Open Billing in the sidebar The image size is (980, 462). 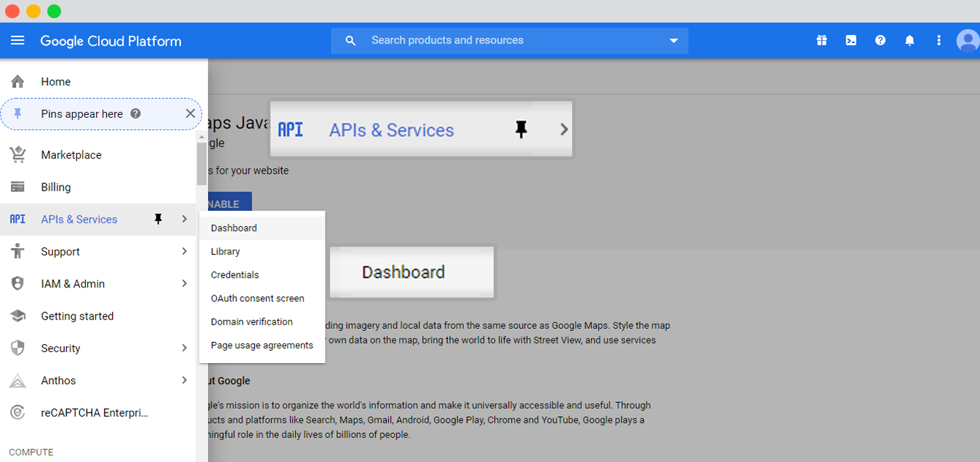click(56, 187)
